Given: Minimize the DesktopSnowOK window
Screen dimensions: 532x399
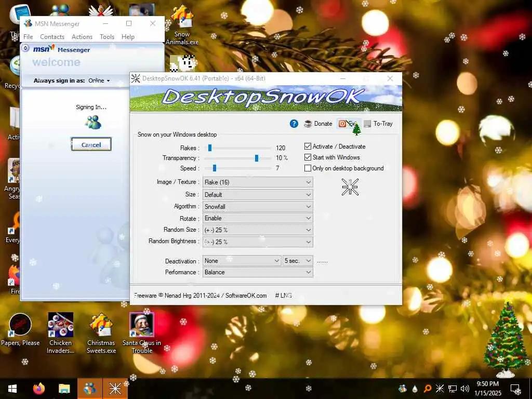Looking at the screenshot, I should click(x=343, y=78).
